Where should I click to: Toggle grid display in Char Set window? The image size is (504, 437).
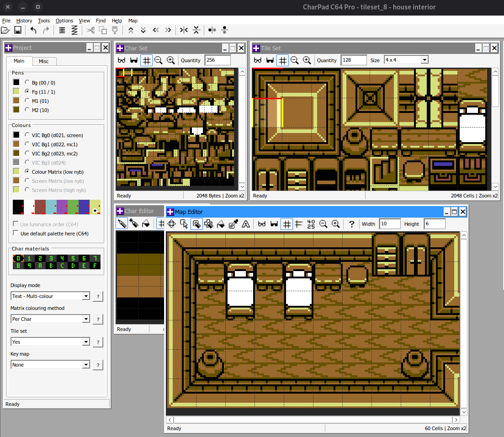[146, 60]
